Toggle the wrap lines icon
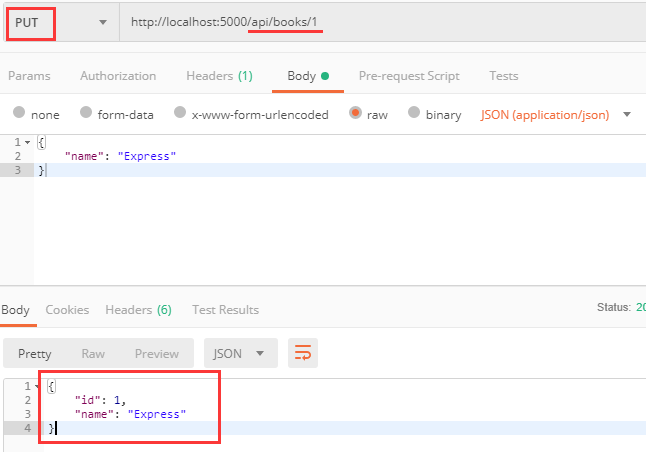 (x=303, y=353)
